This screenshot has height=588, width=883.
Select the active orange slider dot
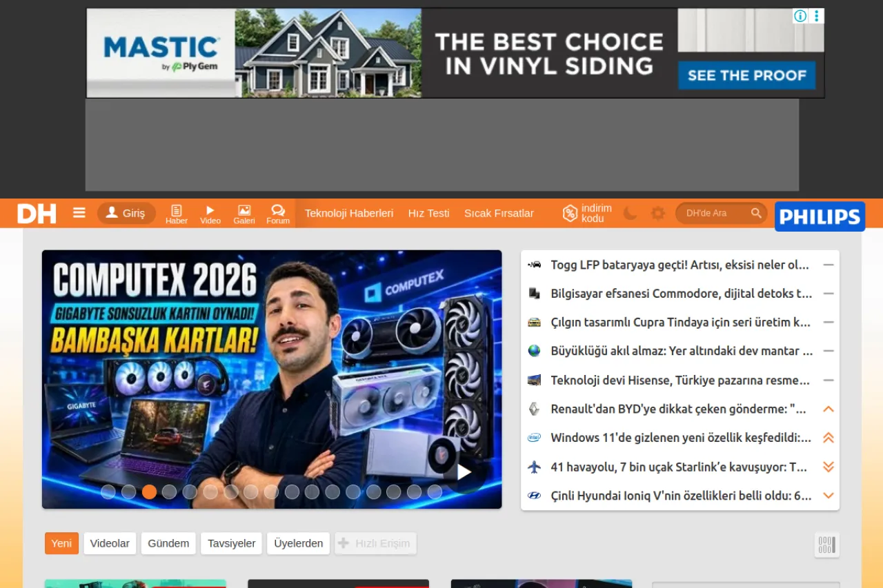coord(149,491)
